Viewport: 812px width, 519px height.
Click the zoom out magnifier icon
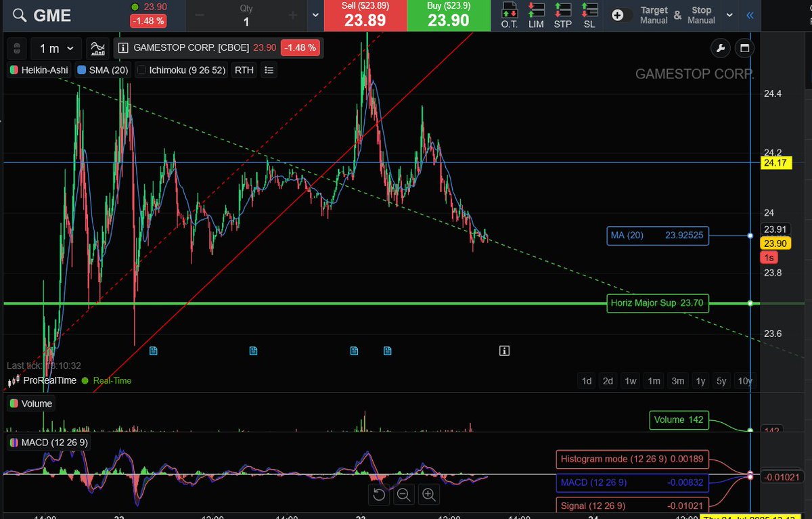pos(404,495)
